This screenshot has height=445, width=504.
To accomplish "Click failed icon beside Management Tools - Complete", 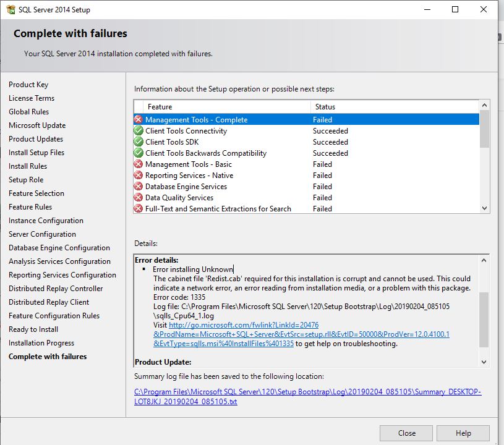I will (x=139, y=119).
